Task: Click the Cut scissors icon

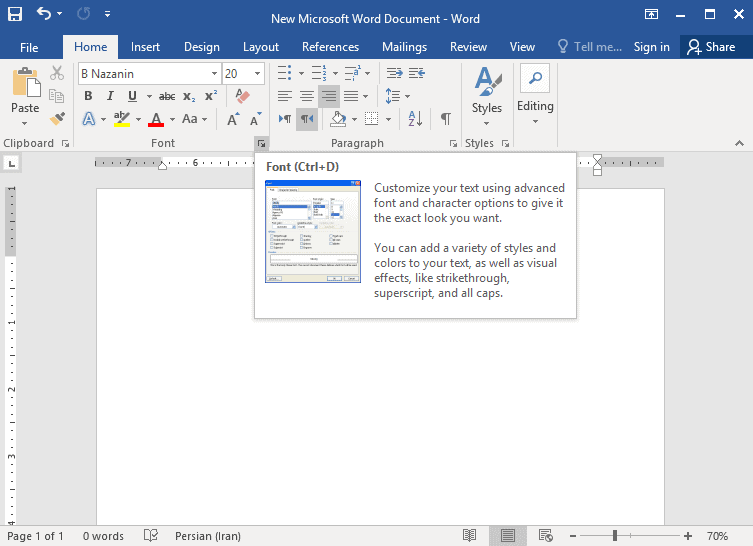Action: click(x=57, y=73)
